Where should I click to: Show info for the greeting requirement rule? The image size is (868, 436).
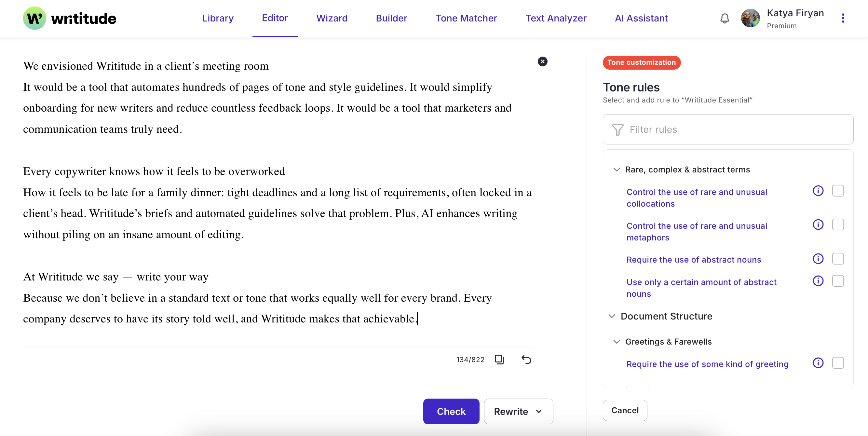point(818,363)
